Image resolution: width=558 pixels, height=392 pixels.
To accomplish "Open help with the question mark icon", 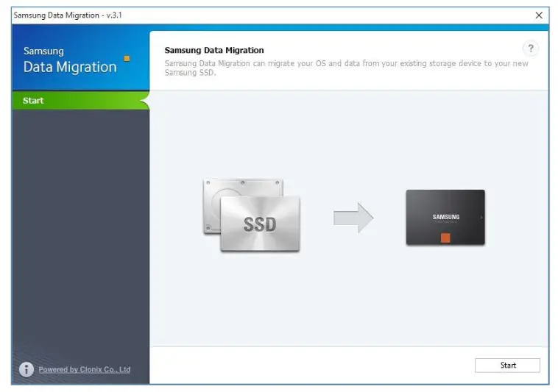I will point(530,49).
